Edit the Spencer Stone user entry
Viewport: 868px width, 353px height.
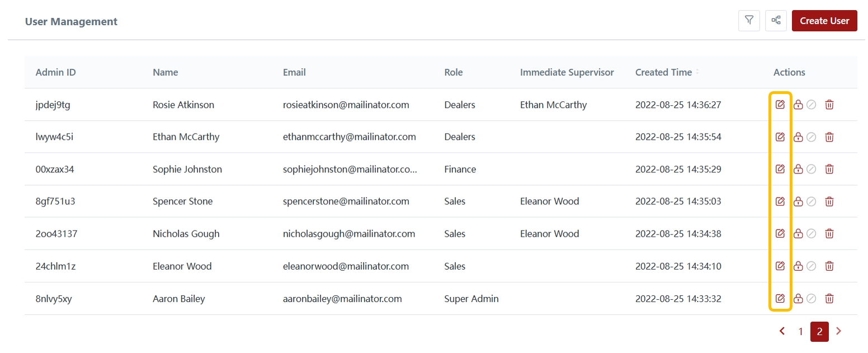(780, 201)
